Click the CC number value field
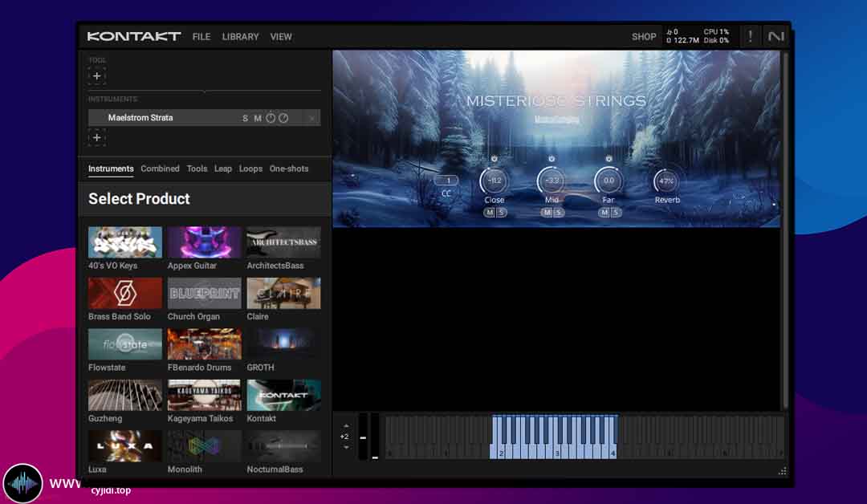 [x=446, y=181]
